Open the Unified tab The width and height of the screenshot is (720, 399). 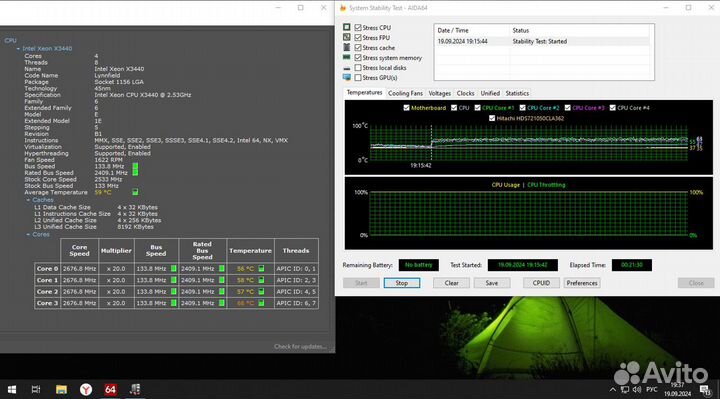point(490,93)
